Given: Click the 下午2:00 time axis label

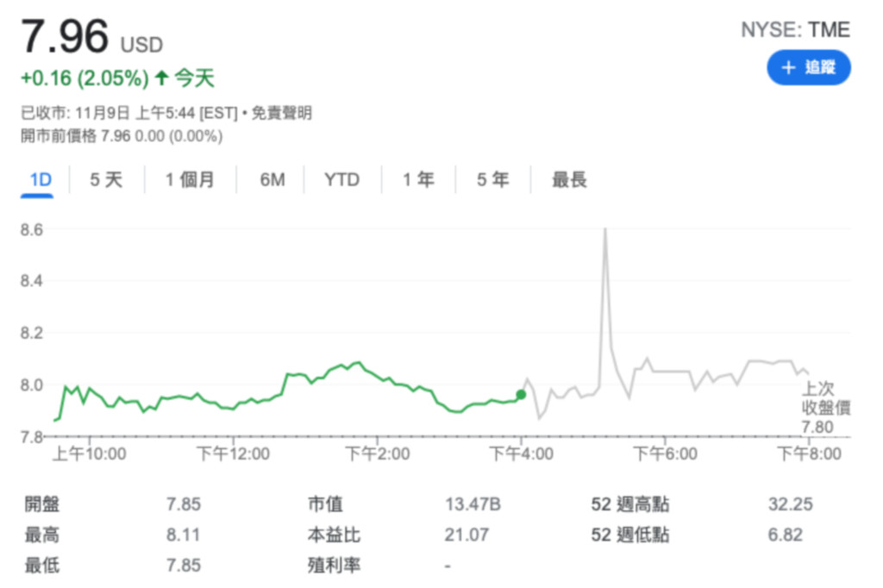Looking at the screenshot, I should click(377, 454).
